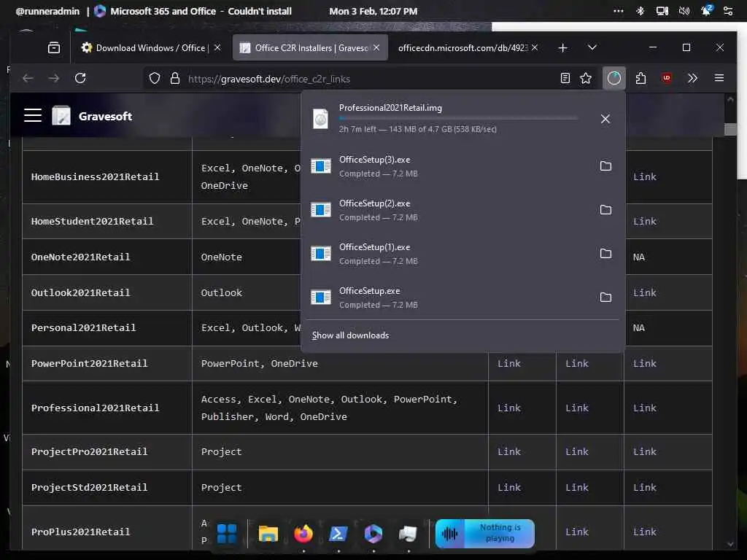This screenshot has height=560, width=747.
Task: Show OfficeSetup.exe in folder
Action: point(605,297)
